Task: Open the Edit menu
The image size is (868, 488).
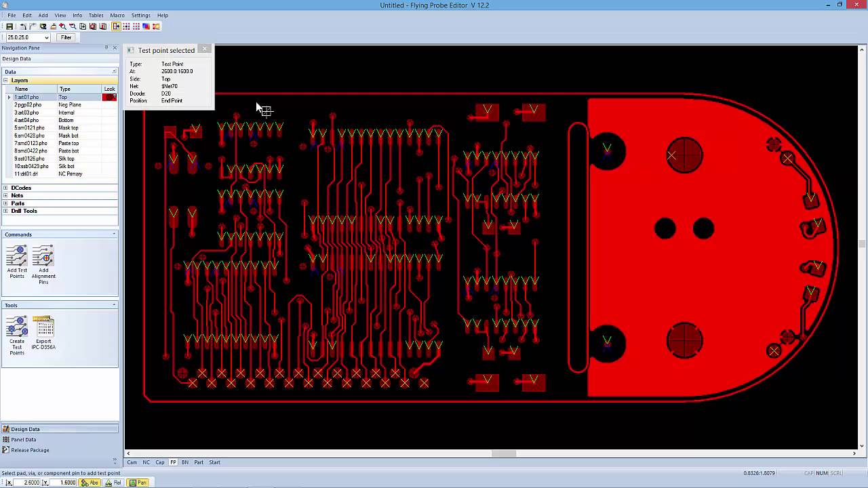Action: tap(27, 15)
